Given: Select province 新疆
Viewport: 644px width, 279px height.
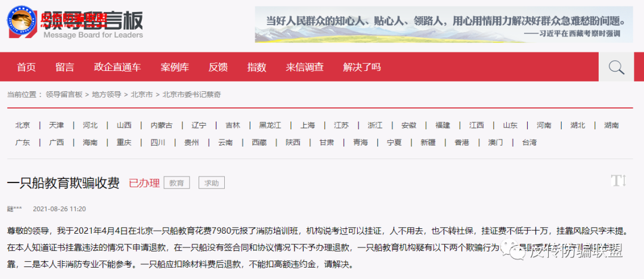Looking at the screenshot, I should 428,142.
